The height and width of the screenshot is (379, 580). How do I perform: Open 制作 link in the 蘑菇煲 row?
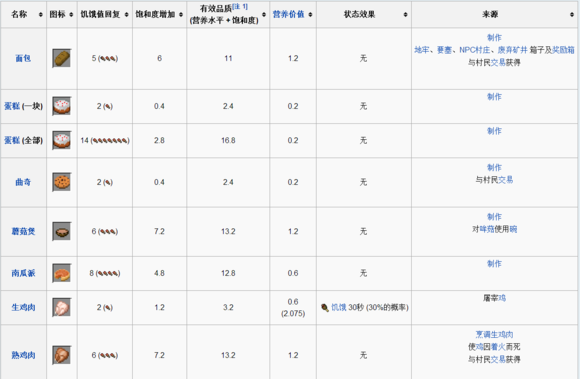point(494,217)
